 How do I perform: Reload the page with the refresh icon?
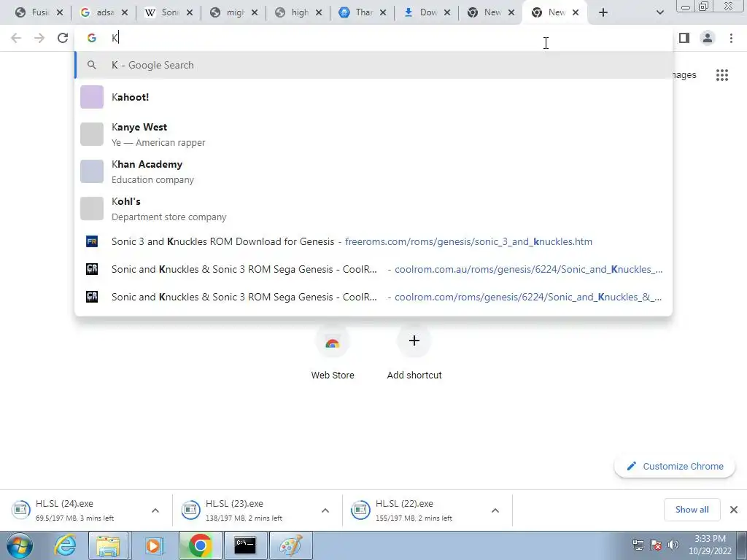(63, 38)
